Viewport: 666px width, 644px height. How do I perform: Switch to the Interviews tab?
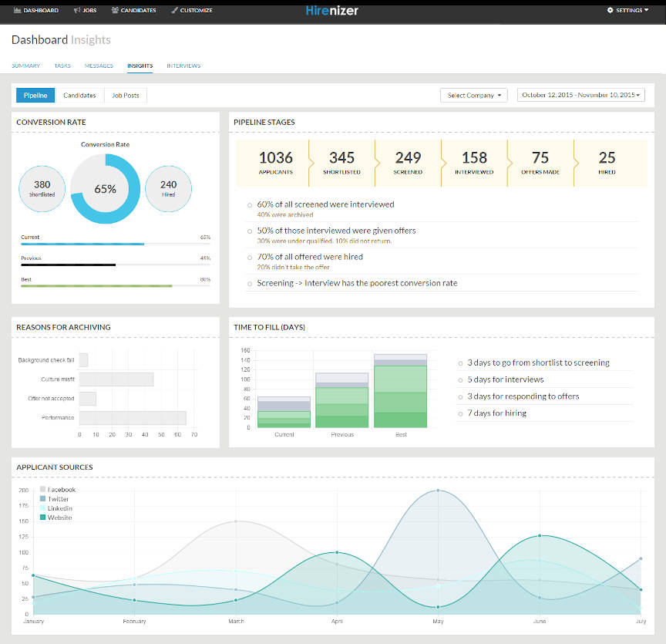[x=183, y=66]
